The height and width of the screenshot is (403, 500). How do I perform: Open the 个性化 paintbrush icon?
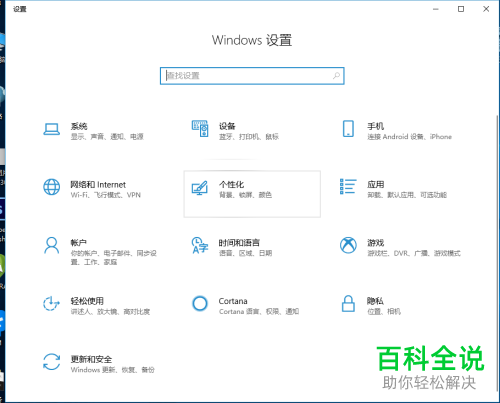point(200,188)
